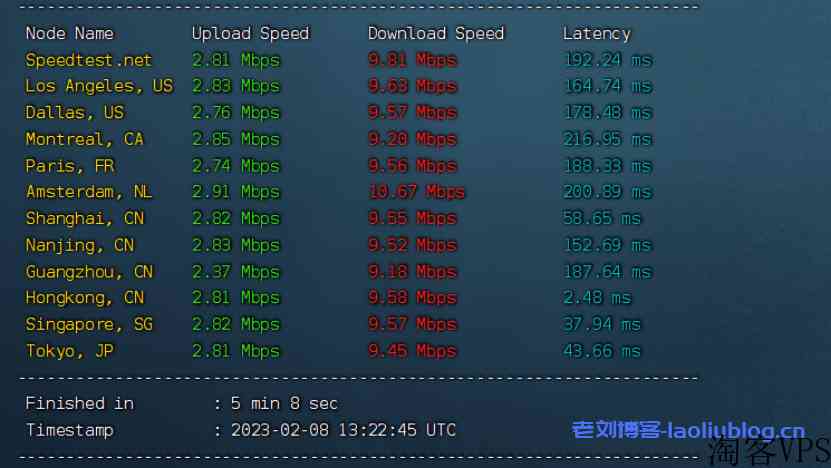Click Amsterdam's 10.67 Mbps download value

click(x=417, y=192)
